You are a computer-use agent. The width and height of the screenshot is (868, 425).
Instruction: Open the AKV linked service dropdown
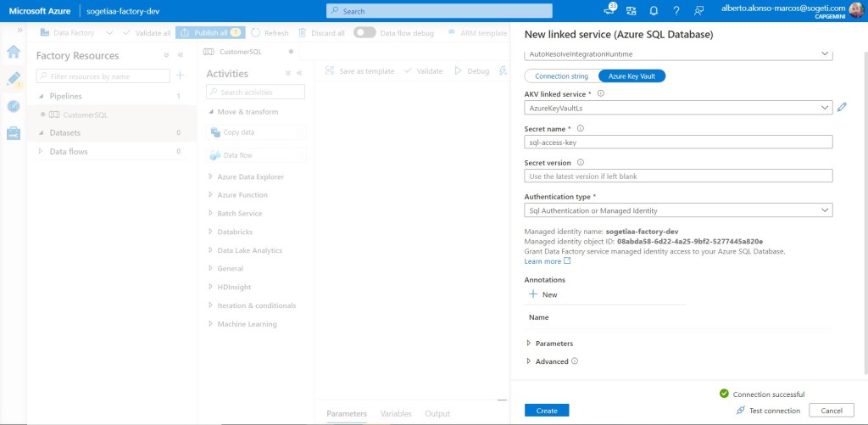click(x=678, y=108)
